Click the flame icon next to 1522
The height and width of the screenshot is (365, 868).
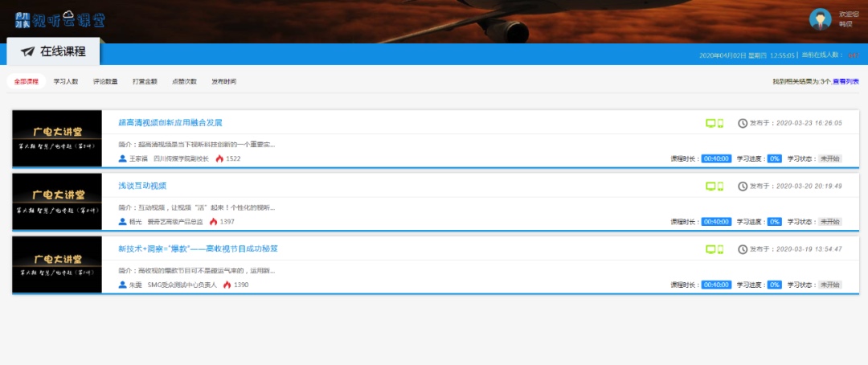tap(219, 158)
